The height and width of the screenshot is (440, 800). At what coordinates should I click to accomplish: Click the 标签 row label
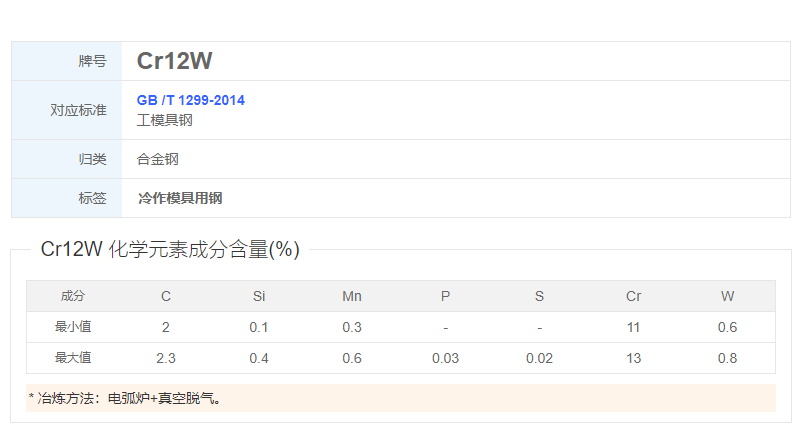pos(92,198)
